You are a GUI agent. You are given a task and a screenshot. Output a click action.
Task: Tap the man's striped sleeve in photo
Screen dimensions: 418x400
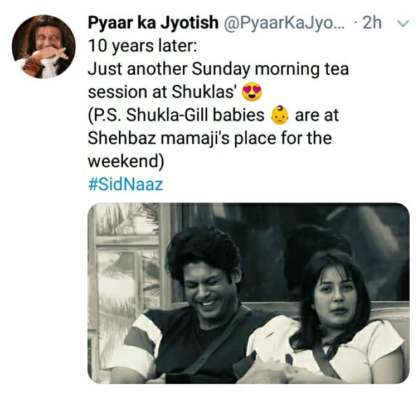click(142, 340)
